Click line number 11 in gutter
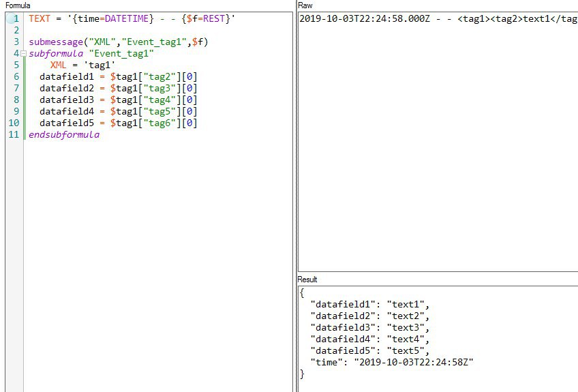The height and width of the screenshot is (392, 578). click(x=14, y=134)
